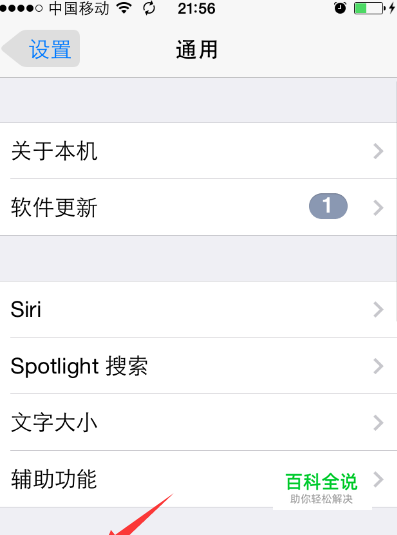Tap the 通用 page title

tap(197, 49)
